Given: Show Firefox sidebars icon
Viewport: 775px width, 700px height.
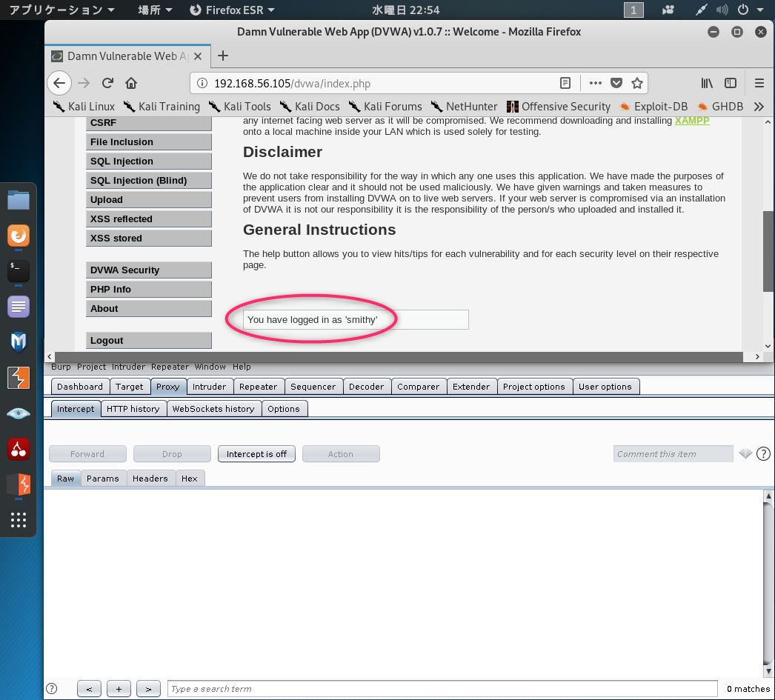Looking at the screenshot, I should (731, 83).
